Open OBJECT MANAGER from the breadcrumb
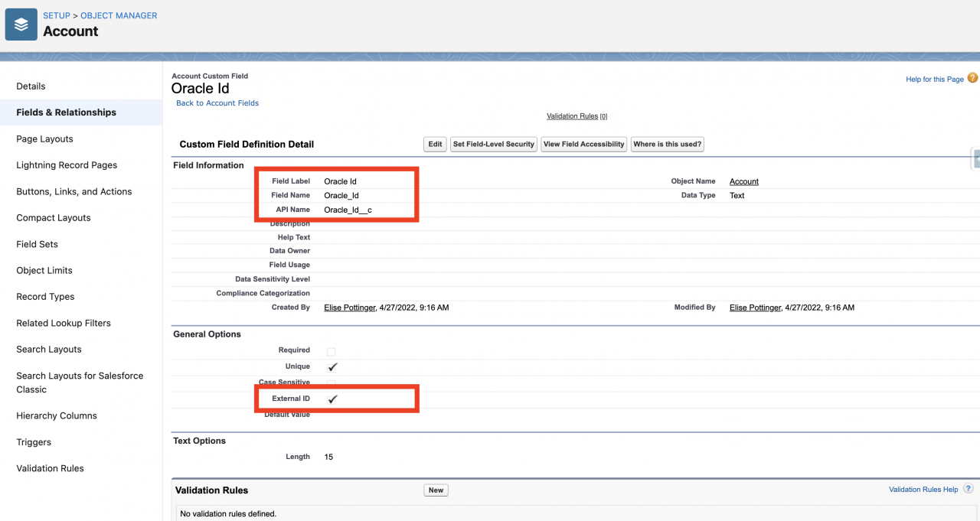This screenshot has height=521, width=980. click(x=118, y=15)
